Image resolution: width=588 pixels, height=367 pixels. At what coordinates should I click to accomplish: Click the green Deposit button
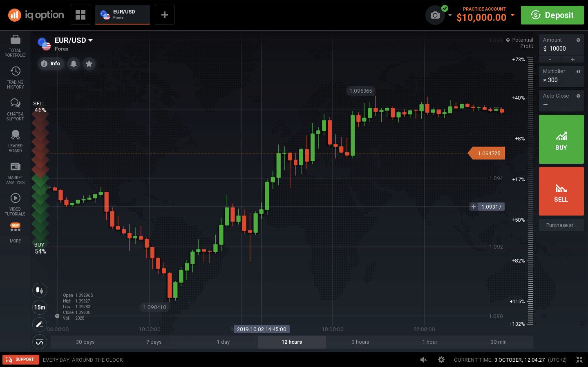[552, 15]
